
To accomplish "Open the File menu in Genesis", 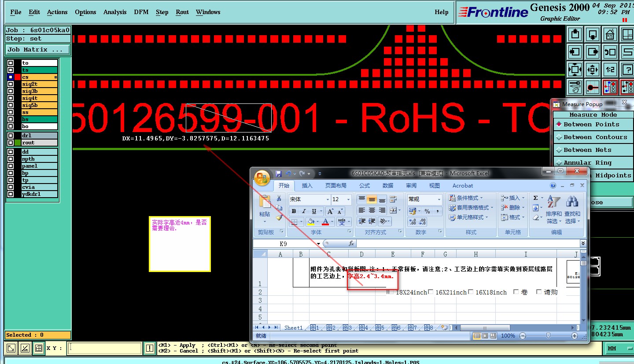I will click(15, 12).
